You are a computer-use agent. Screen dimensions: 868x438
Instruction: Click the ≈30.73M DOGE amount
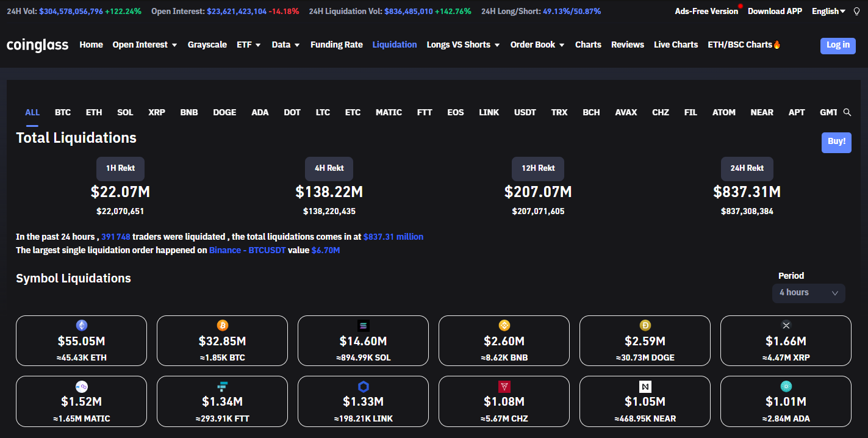645,357
